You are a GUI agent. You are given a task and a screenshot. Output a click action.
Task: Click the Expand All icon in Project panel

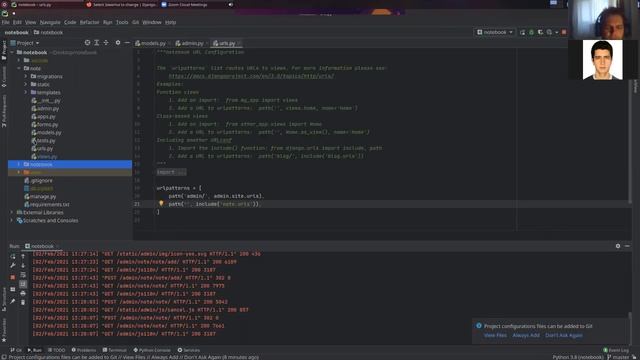(x=97, y=42)
